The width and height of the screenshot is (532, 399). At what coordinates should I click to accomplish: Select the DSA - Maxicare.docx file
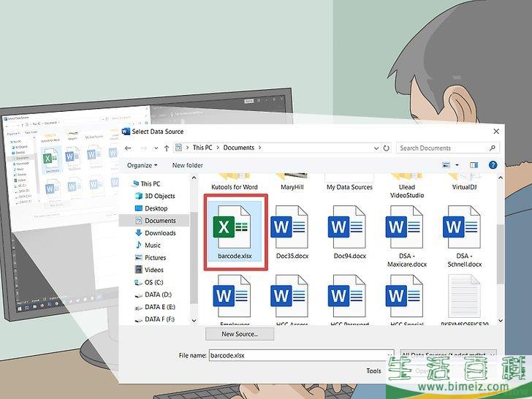407,237
